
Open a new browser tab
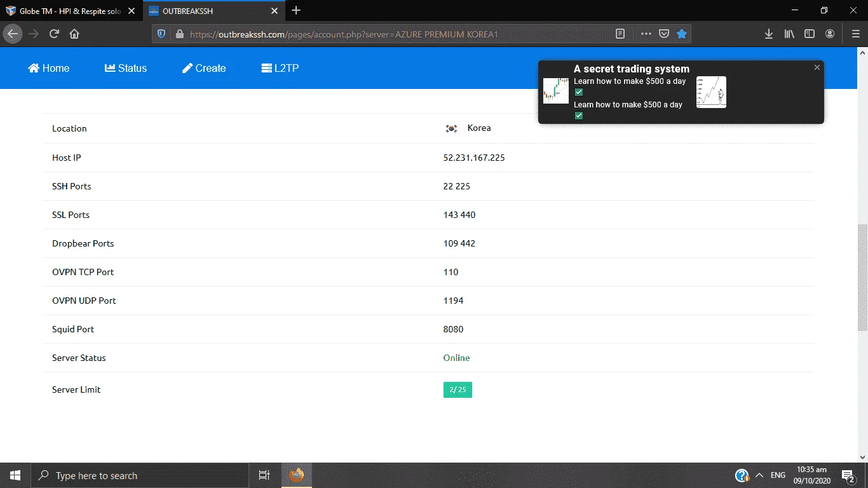(x=296, y=11)
